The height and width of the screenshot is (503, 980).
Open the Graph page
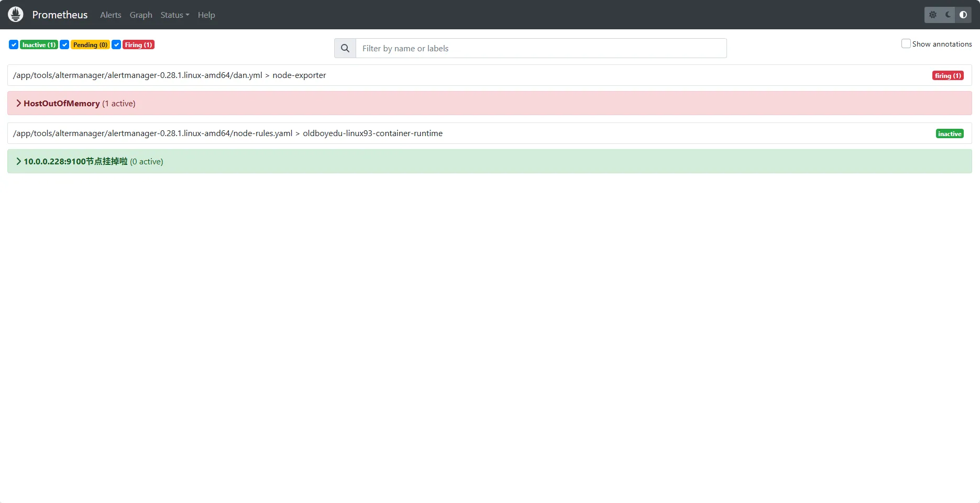point(140,15)
